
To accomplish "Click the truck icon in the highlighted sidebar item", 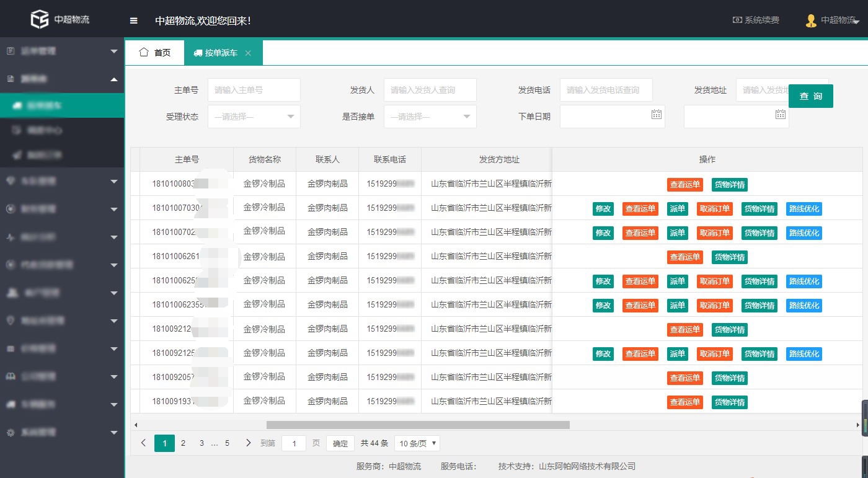I will pyautogui.click(x=17, y=106).
